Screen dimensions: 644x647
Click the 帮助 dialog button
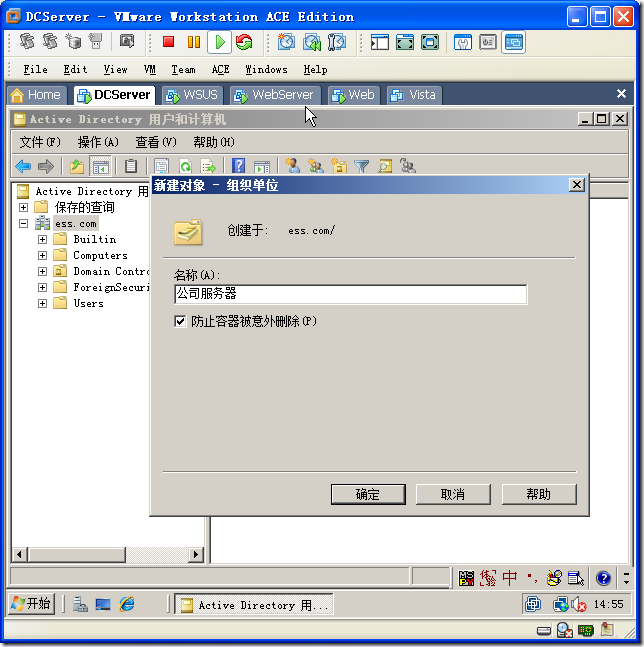click(x=539, y=494)
